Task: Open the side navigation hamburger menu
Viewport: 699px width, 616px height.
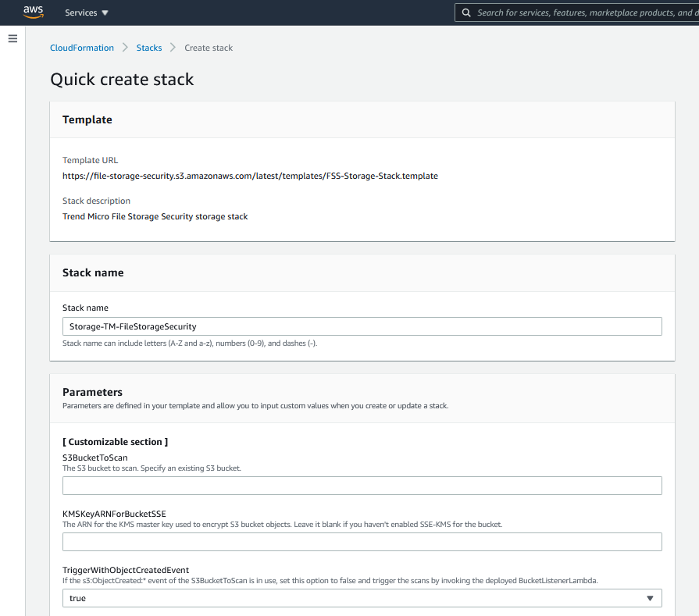Action: click(x=12, y=38)
